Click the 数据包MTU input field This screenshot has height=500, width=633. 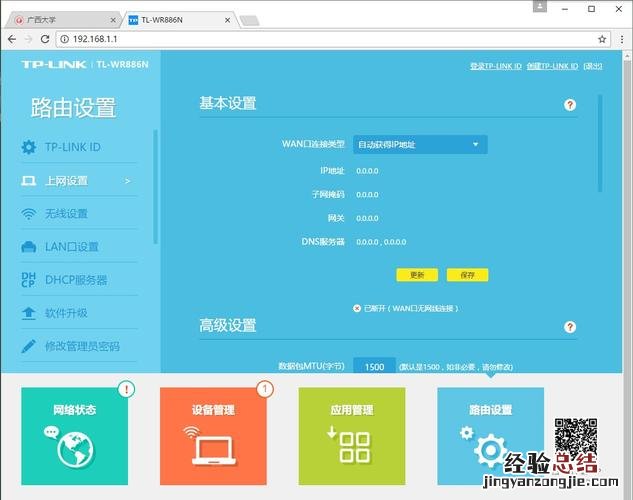click(373, 367)
